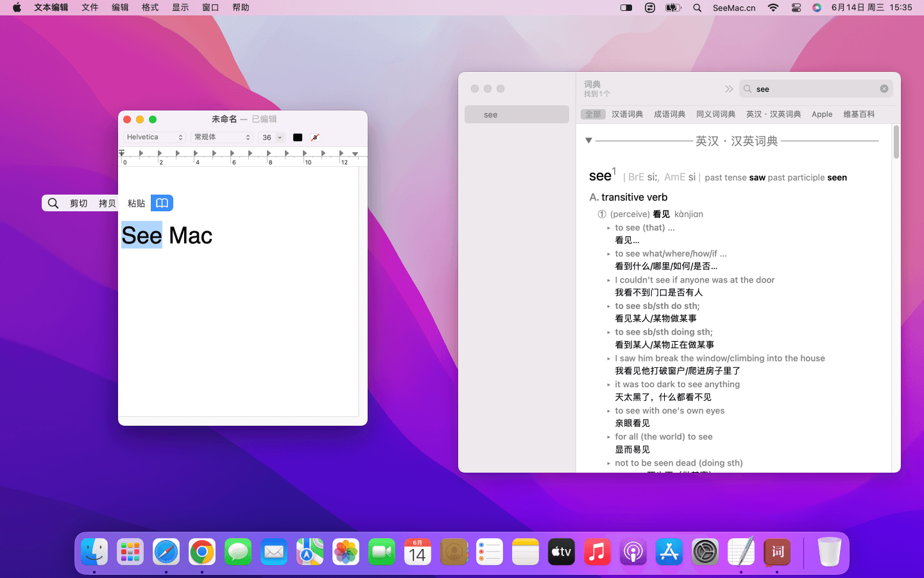Select the 维基百科 source tab
The height and width of the screenshot is (578, 924).
[859, 114]
